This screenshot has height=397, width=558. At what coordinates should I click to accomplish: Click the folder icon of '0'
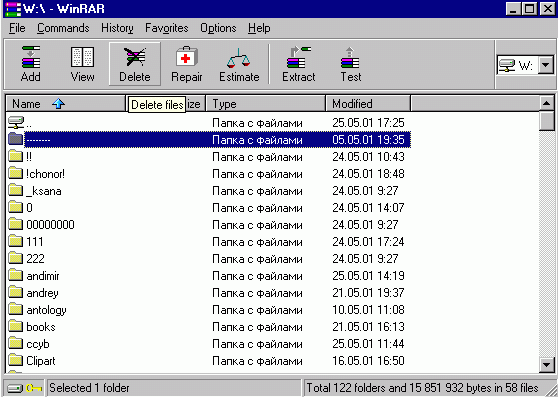coord(15,207)
